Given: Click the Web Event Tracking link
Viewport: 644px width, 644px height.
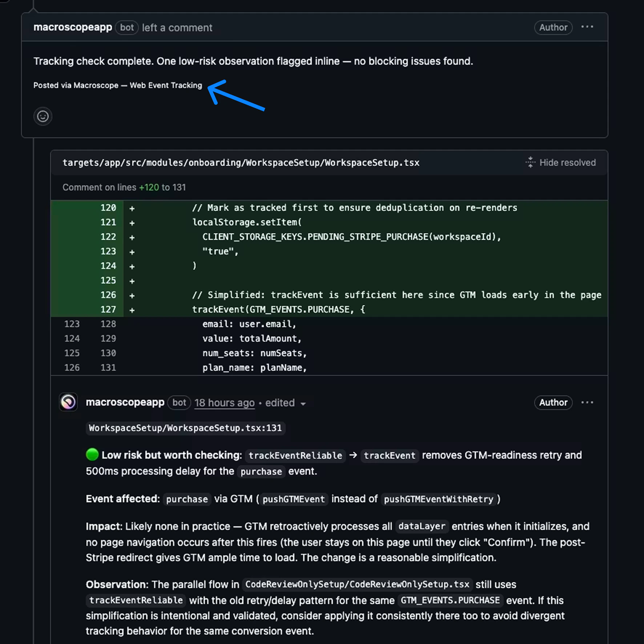Looking at the screenshot, I should 166,85.
